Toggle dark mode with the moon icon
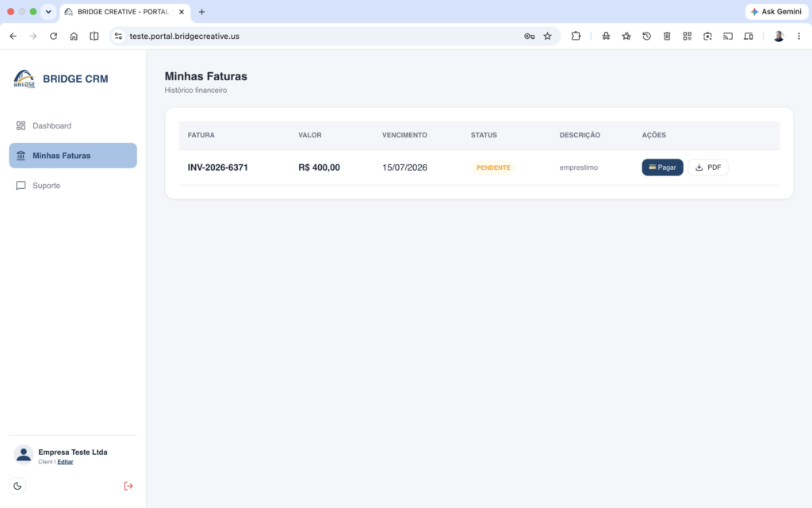 coord(17,487)
